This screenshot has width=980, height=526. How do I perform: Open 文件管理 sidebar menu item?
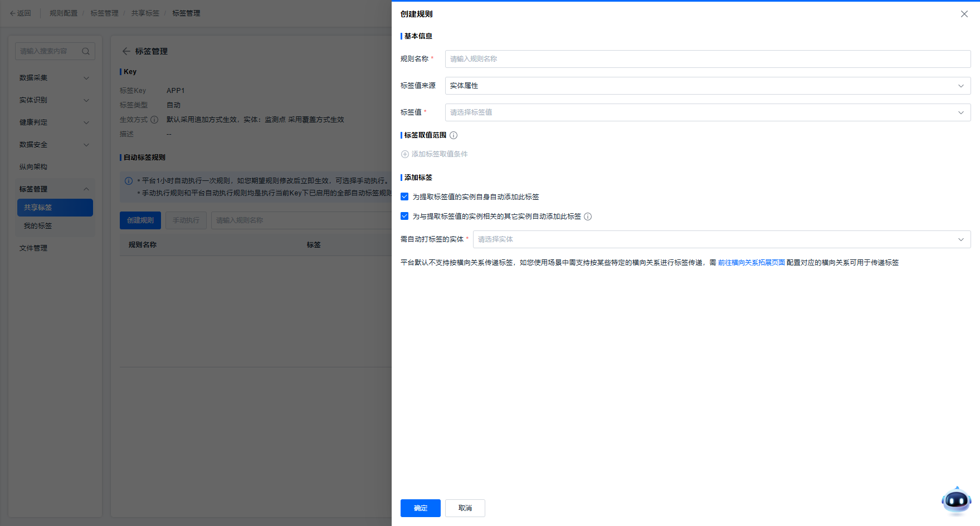(33, 248)
